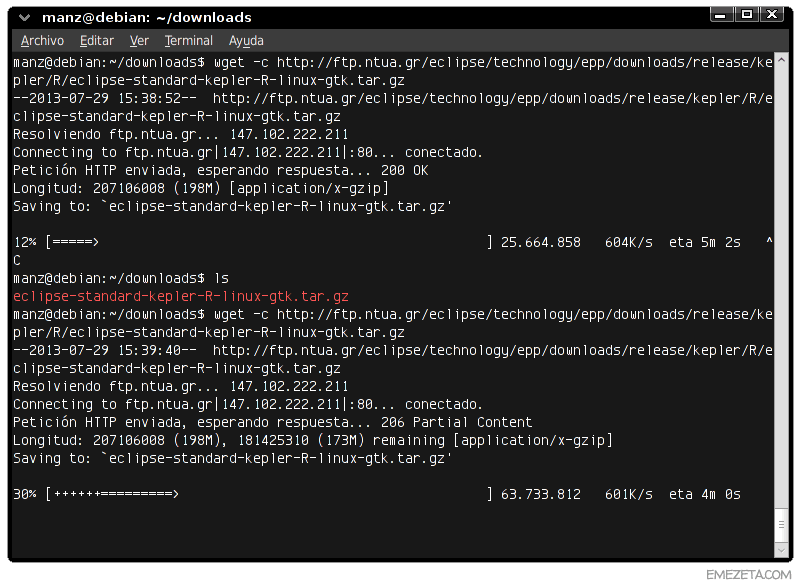The height and width of the screenshot is (586, 800).
Task: Click the 'ls' command text
Action: 221,278
